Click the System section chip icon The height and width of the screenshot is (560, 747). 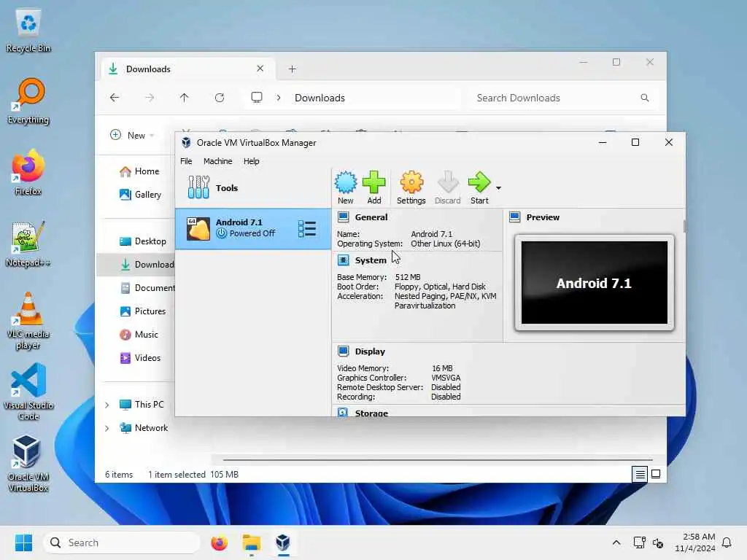pyautogui.click(x=343, y=260)
